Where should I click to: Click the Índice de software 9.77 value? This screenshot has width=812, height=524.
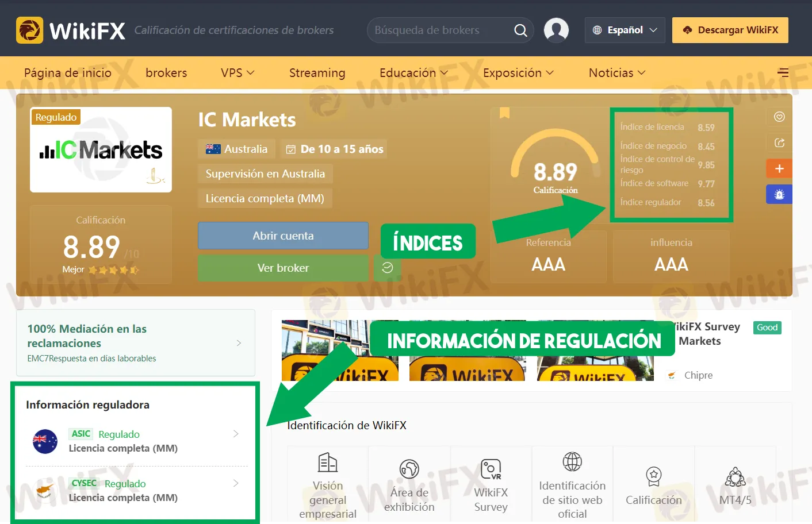pyautogui.click(x=706, y=184)
